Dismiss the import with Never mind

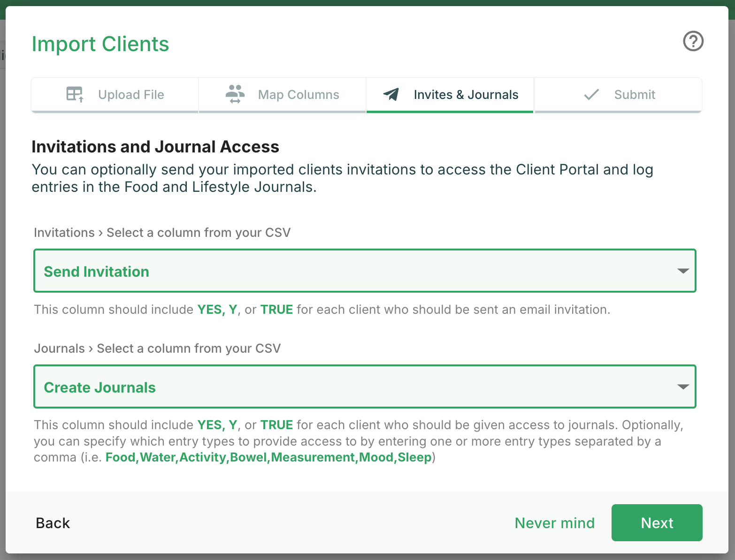tap(555, 522)
